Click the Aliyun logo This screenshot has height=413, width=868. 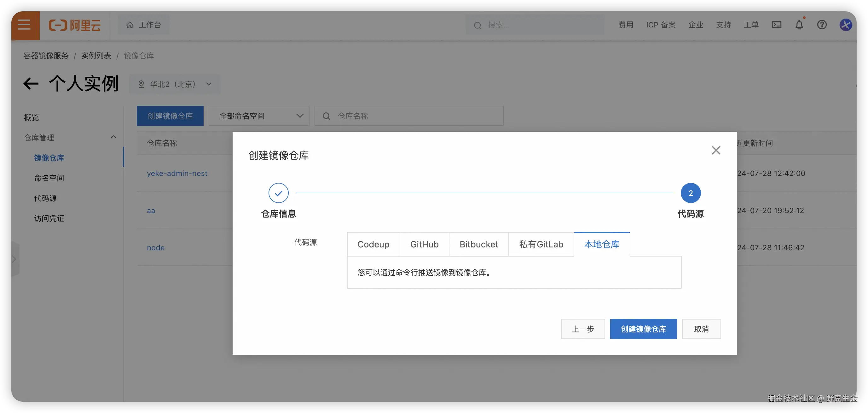[x=74, y=25]
